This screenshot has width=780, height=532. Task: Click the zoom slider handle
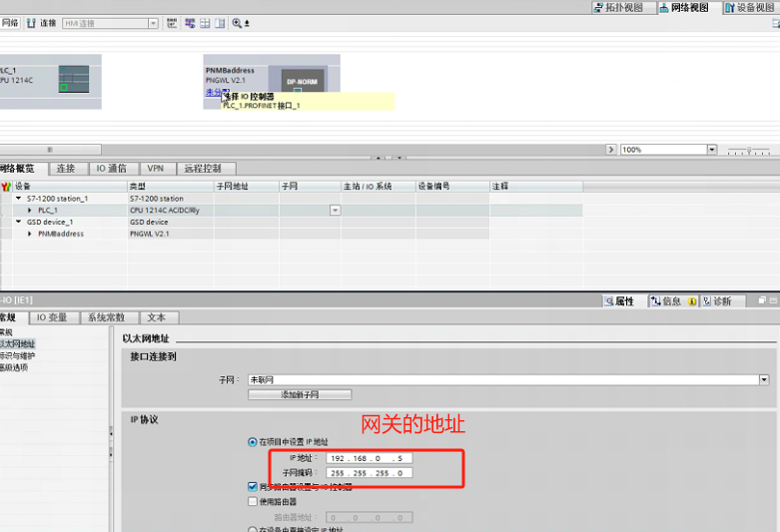click(x=749, y=149)
